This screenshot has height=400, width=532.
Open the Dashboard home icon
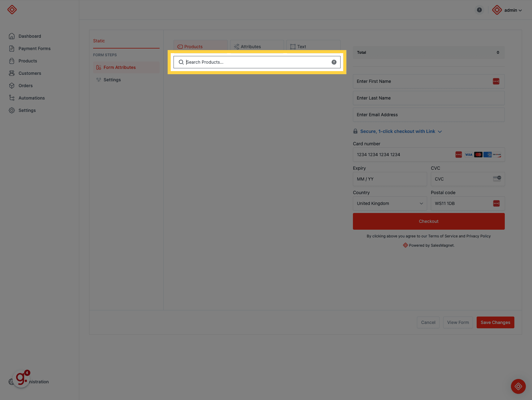click(12, 36)
